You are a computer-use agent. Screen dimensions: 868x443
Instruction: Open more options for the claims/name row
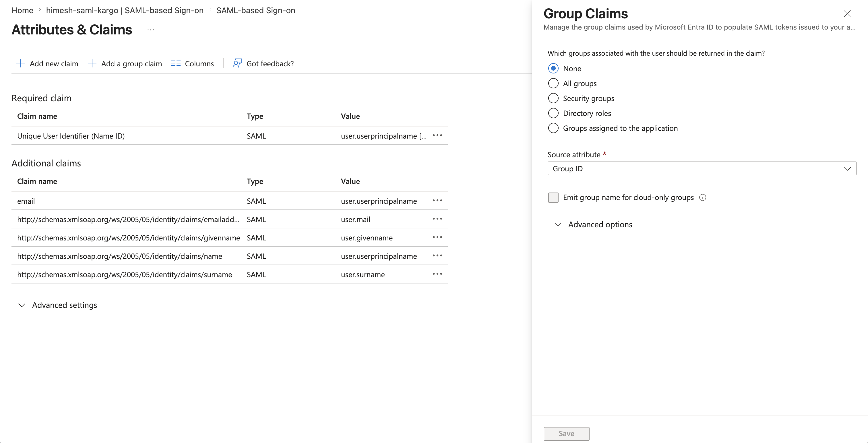coord(437,256)
